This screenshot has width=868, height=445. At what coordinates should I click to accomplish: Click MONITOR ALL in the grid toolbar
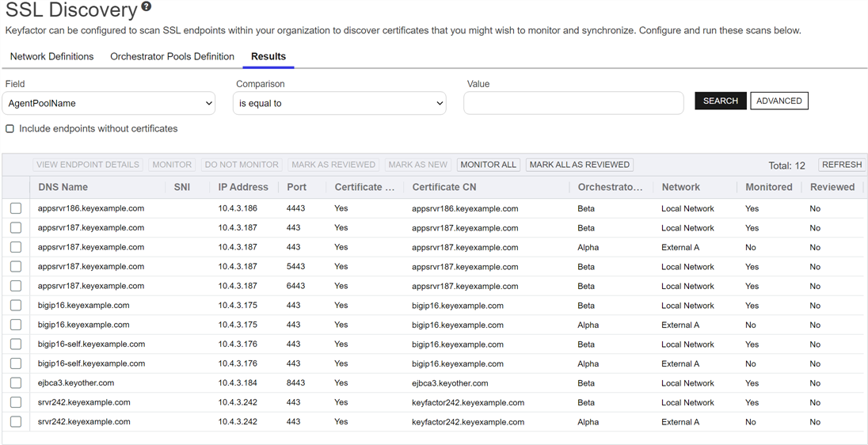[x=488, y=165]
